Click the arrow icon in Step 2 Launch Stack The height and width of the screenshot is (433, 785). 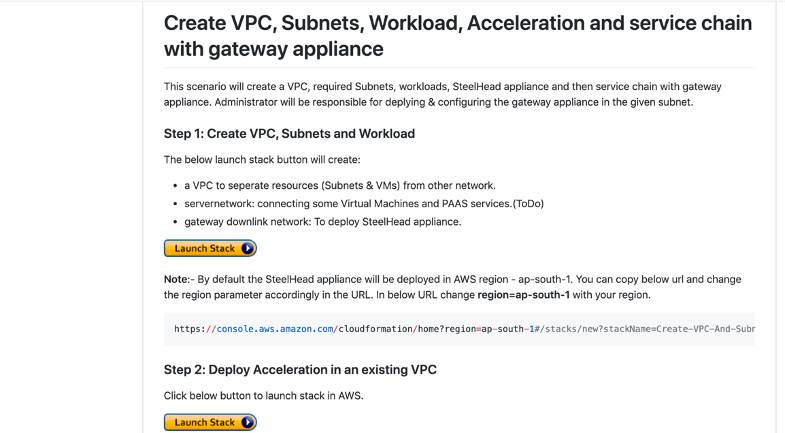coord(248,422)
